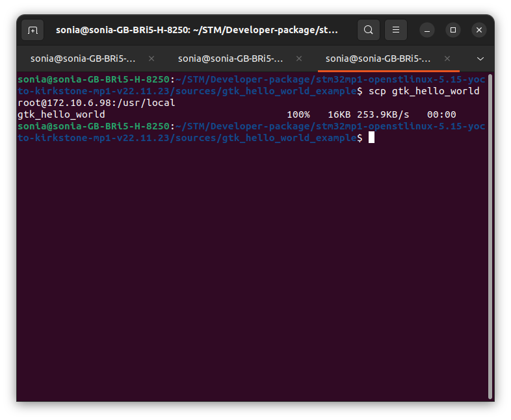Open a new terminal tab
The image size is (511, 420).
click(33, 30)
